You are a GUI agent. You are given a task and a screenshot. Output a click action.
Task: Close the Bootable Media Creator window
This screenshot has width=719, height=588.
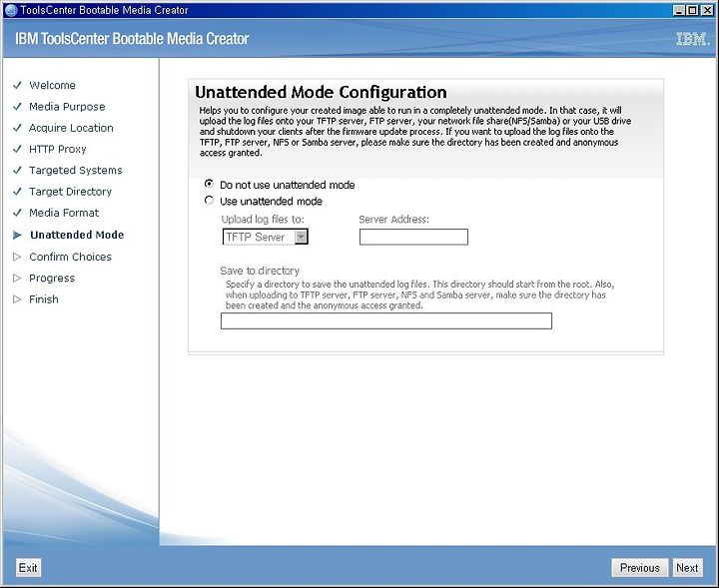click(x=707, y=10)
